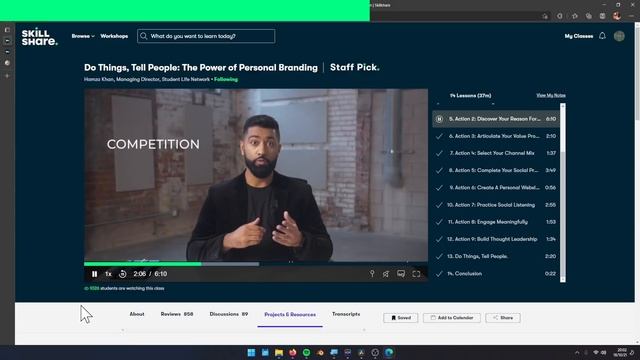Click the video frame showing COMPETITION
640x360 pixels.
(x=256, y=175)
